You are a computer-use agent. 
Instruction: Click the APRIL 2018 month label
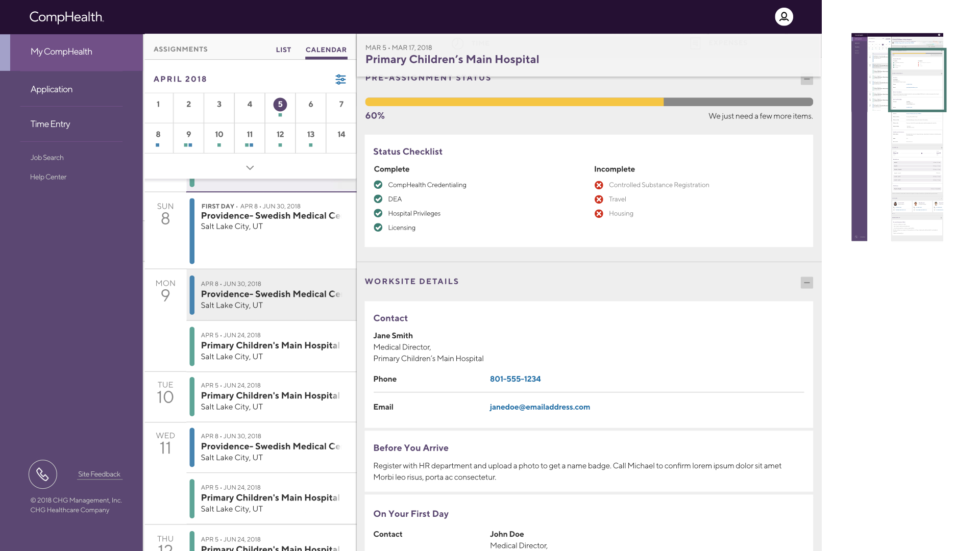pyautogui.click(x=180, y=79)
